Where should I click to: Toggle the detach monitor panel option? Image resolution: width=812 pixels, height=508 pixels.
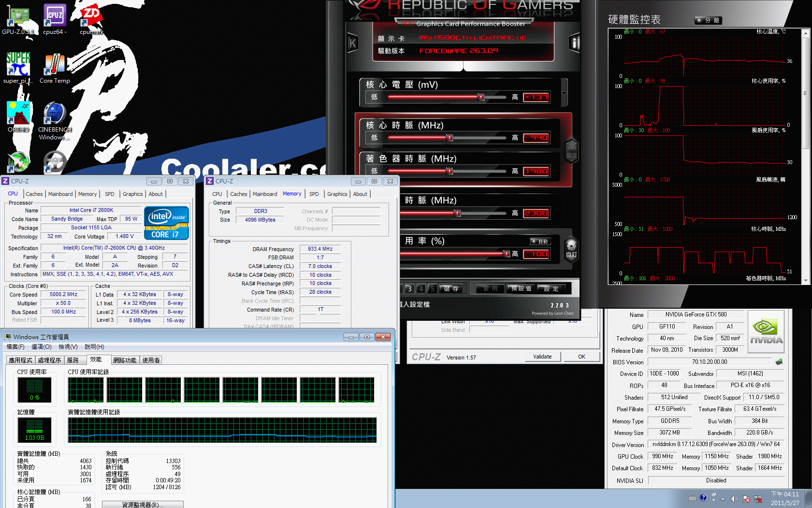coord(708,20)
